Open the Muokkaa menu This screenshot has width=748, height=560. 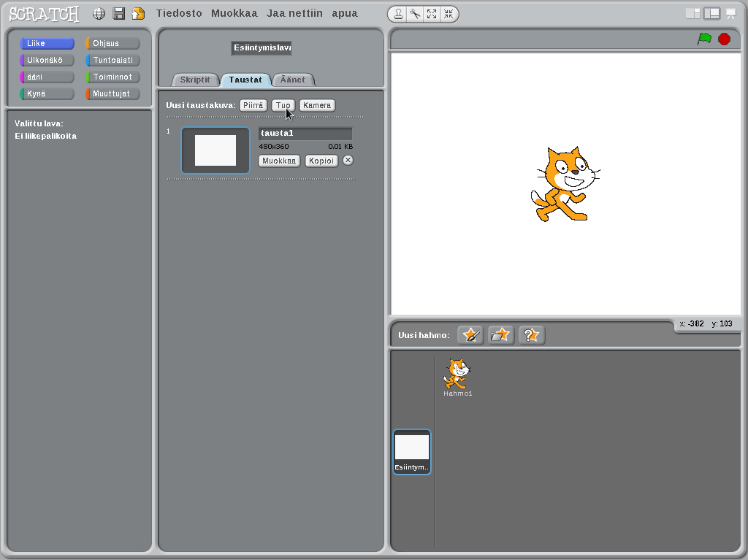(x=234, y=13)
